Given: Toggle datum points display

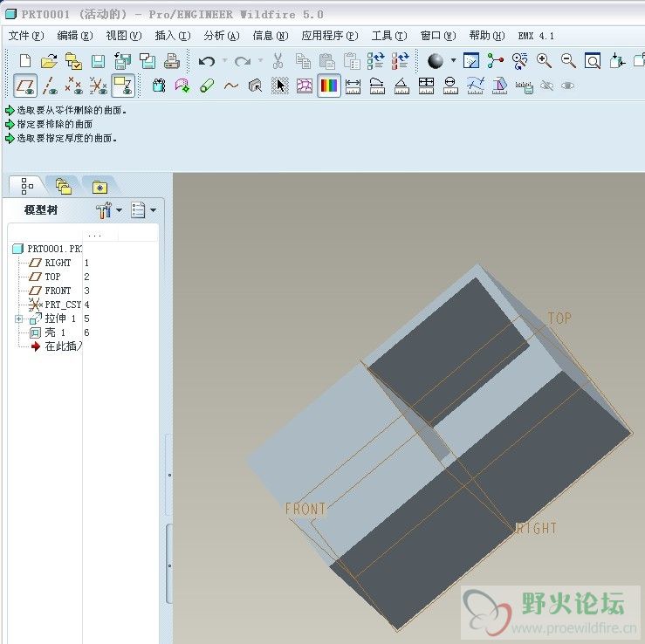Looking at the screenshot, I should [x=74, y=86].
